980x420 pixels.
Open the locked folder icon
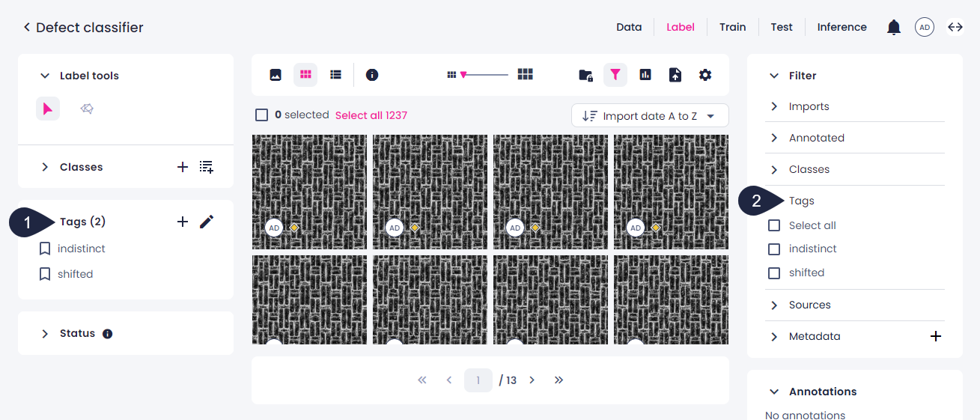click(x=586, y=75)
